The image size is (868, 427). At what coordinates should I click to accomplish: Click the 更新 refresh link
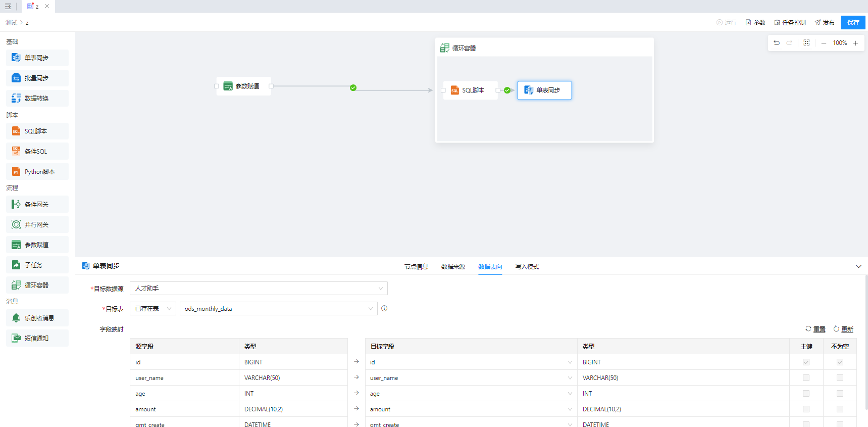(x=843, y=329)
